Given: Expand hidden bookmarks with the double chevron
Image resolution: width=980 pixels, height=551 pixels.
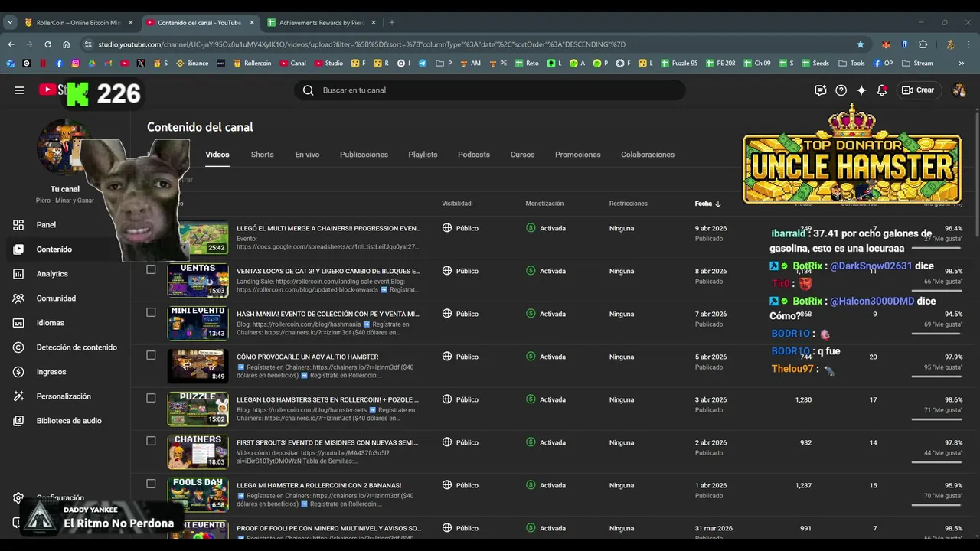Looking at the screenshot, I should (962, 64).
